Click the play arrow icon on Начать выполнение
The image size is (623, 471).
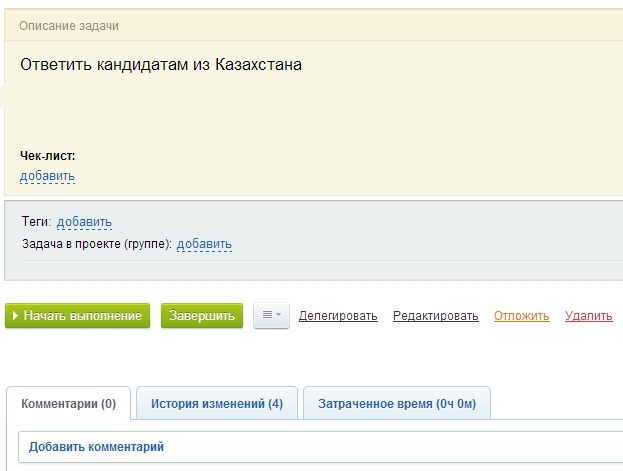(16, 316)
